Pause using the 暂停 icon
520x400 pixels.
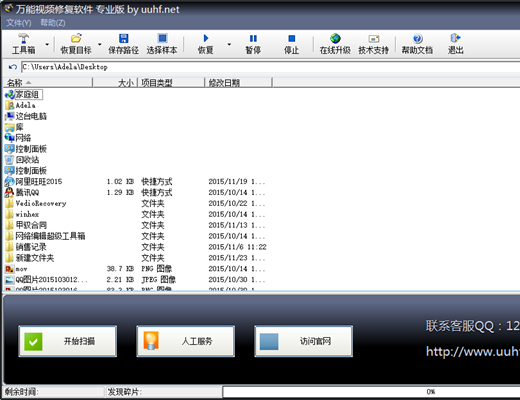253,39
